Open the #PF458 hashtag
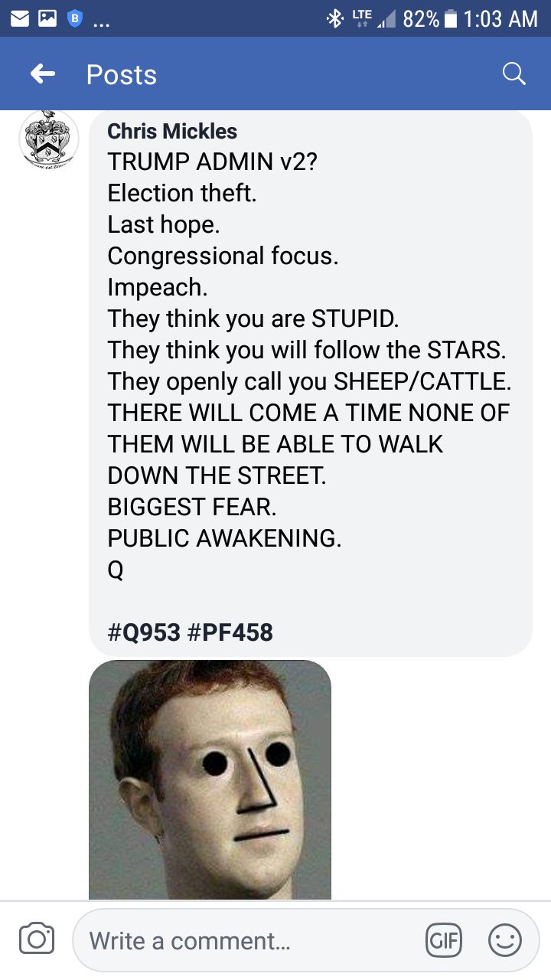The image size is (551, 980). tap(230, 632)
